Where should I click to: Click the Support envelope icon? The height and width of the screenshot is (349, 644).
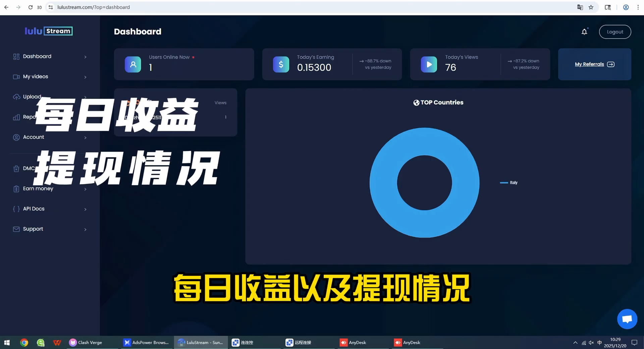(x=16, y=229)
